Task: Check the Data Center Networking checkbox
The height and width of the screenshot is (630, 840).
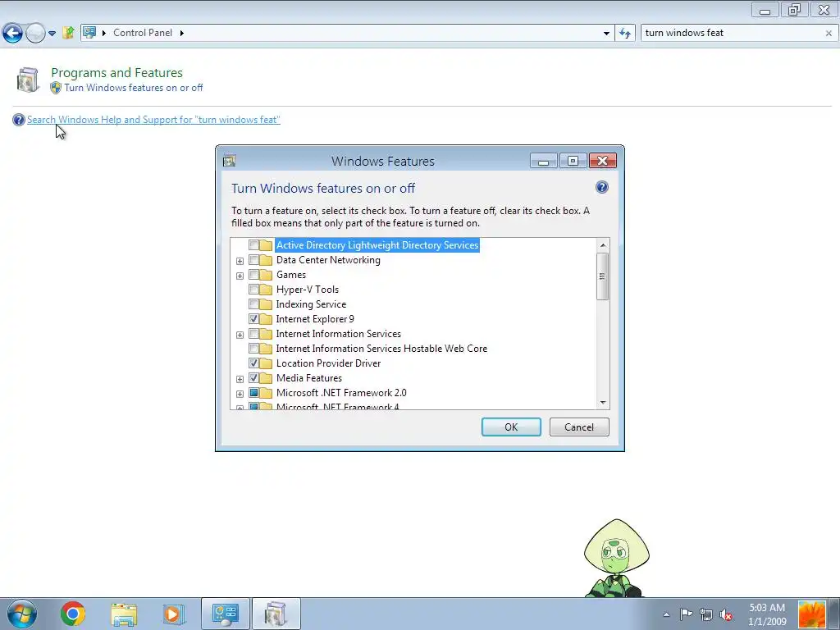Action: (x=254, y=260)
